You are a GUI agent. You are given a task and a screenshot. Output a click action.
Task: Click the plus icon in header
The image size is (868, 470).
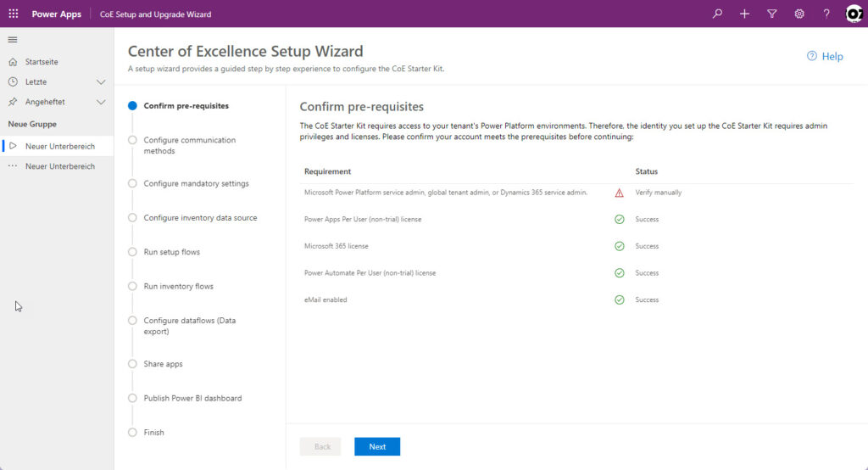(x=744, y=14)
